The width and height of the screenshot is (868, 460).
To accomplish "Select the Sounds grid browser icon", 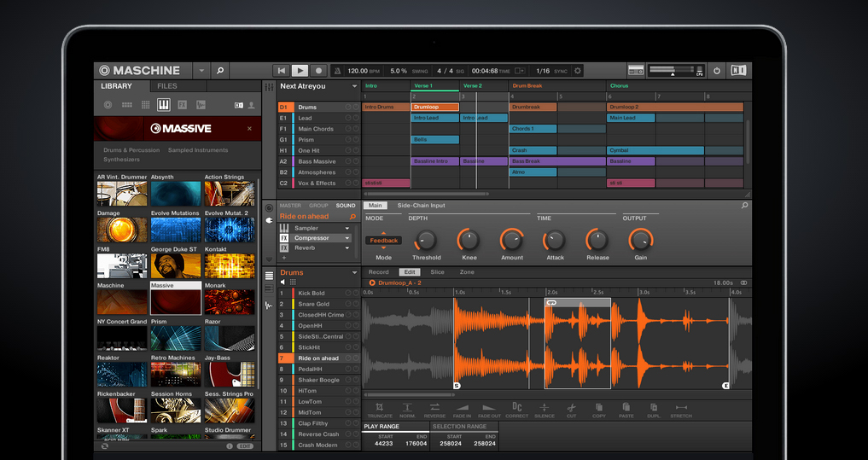I will (146, 105).
